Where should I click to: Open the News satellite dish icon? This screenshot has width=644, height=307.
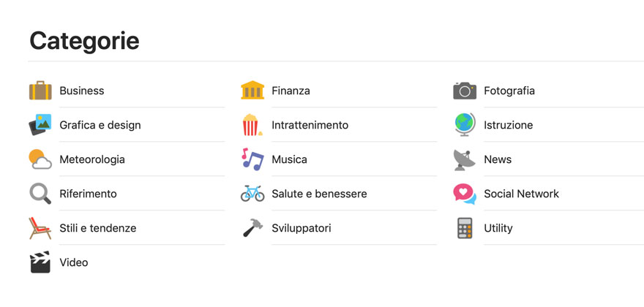pos(465,159)
